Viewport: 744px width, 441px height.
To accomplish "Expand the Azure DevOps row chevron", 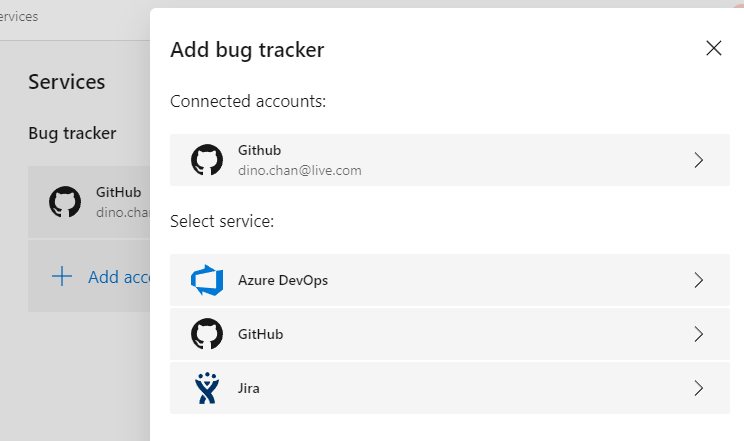I will point(698,280).
